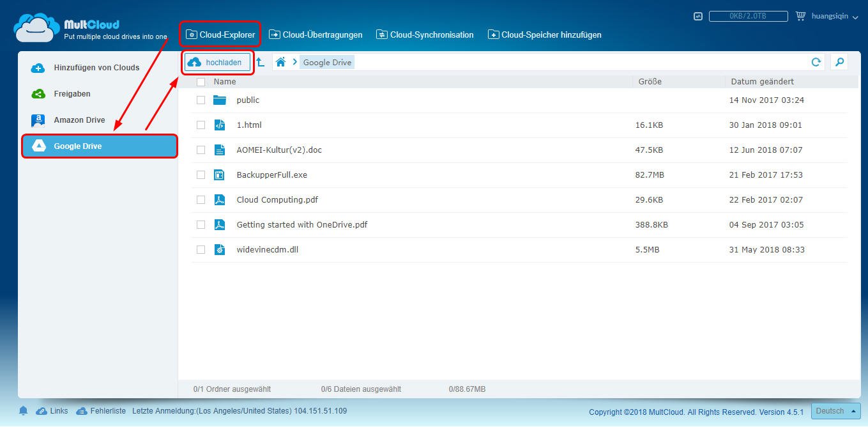
Task: Click the Amazon Drive icon in sidebar
Action: [x=38, y=120]
